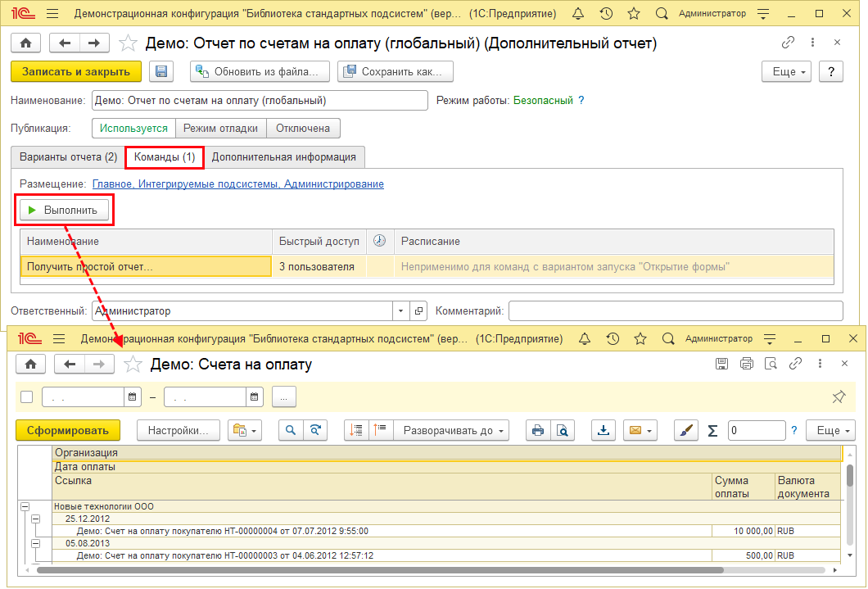Screen dimensions: 868x589
Task: Open history clock icon in upper window
Action: pos(606,13)
